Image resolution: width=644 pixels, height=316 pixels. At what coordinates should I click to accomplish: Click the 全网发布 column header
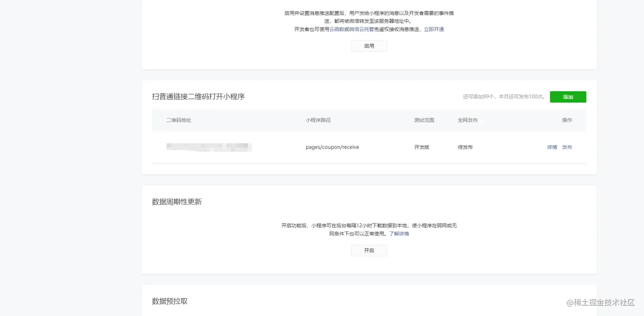(x=468, y=120)
